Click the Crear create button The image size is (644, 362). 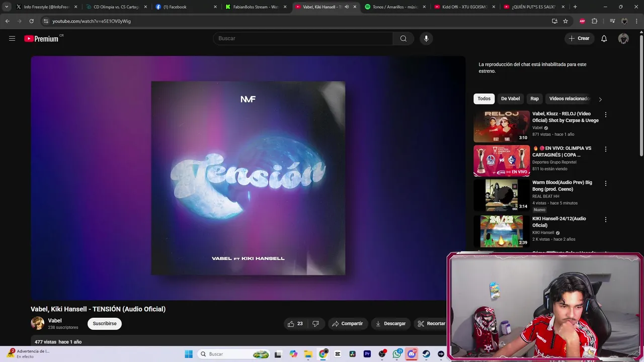tap(579, 39)
